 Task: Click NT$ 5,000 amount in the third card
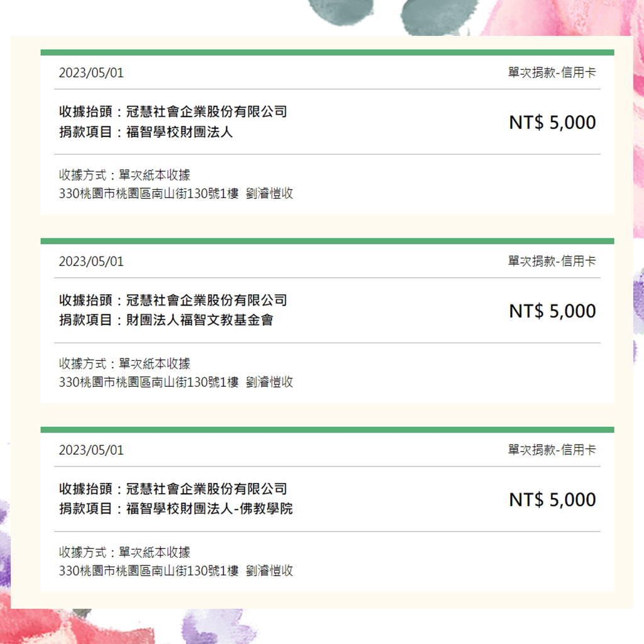click(x=552, y=499)
